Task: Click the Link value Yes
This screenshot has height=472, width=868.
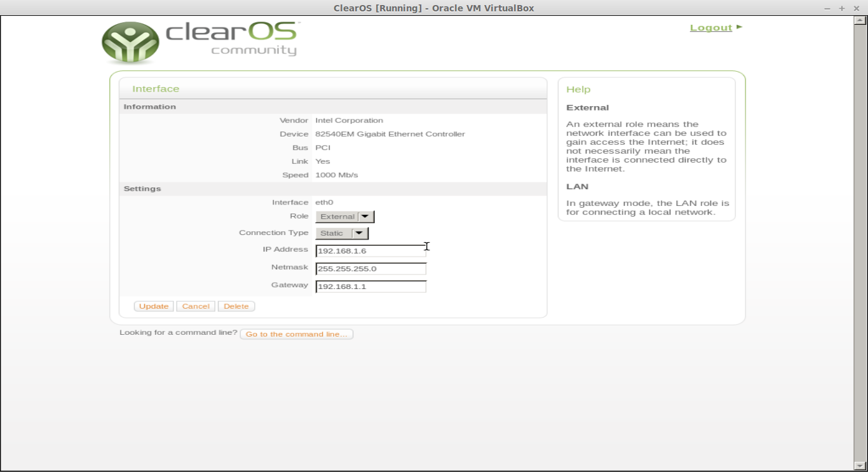Action: tap(323, 161)
